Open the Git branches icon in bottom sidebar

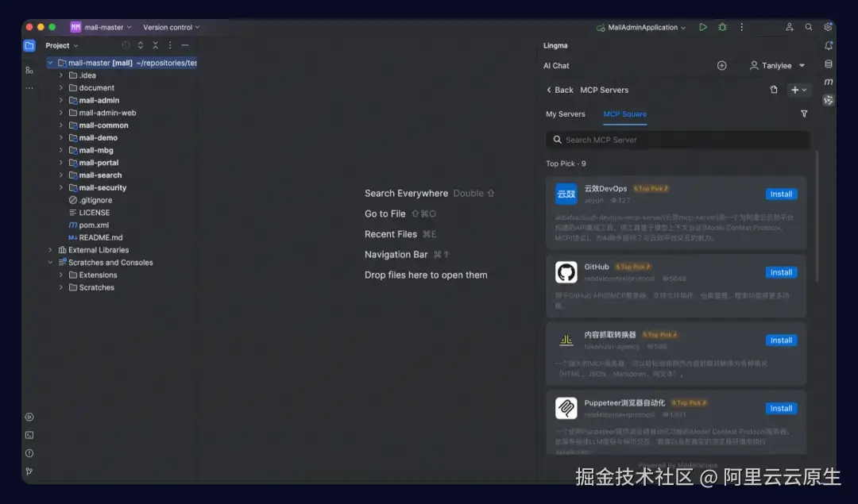point(29,471)
